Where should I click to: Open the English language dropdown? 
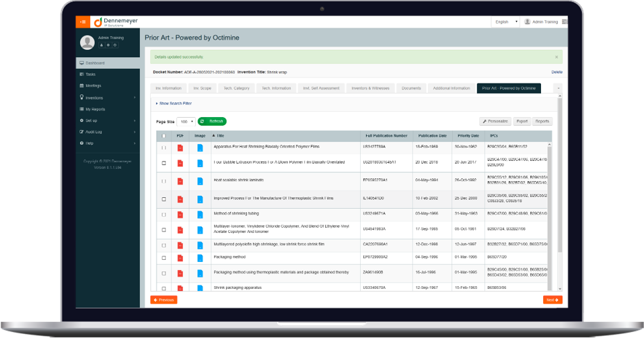click(505, 22)
